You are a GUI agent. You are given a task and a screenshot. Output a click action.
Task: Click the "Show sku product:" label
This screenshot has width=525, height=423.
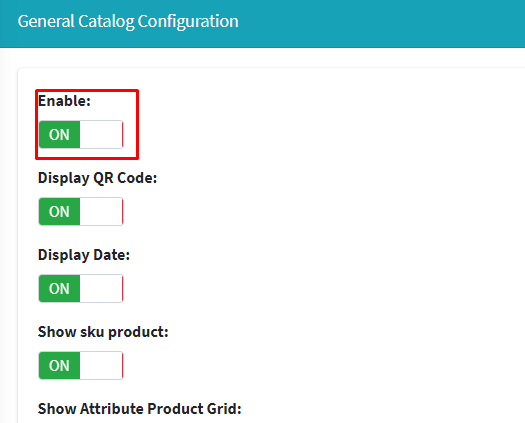[x=103, y=332]
